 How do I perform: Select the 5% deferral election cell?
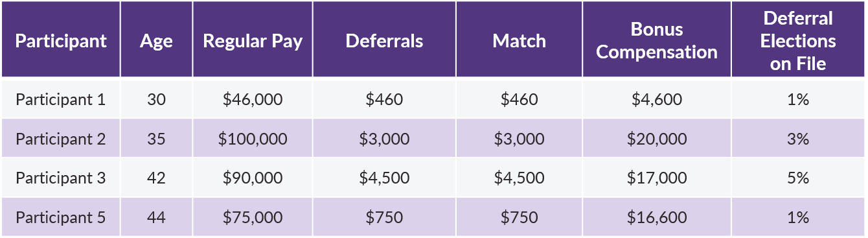click(x=798, y=178)
